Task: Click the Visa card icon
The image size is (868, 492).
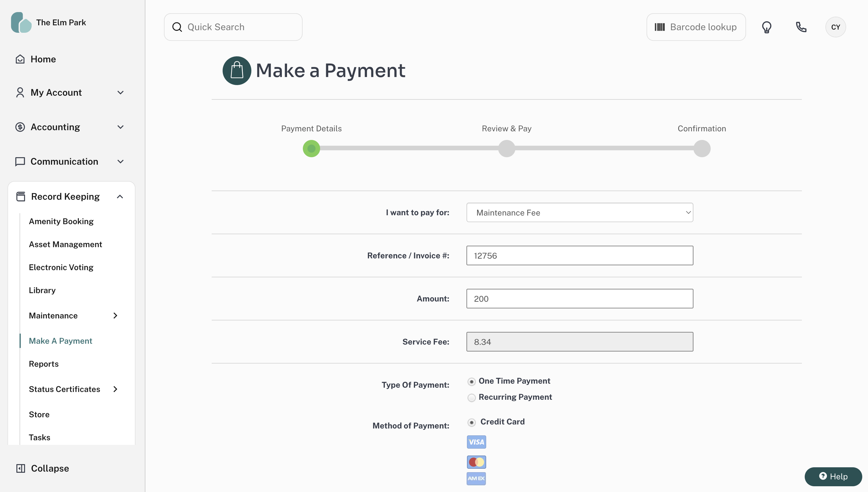Action: click(476, 442)
